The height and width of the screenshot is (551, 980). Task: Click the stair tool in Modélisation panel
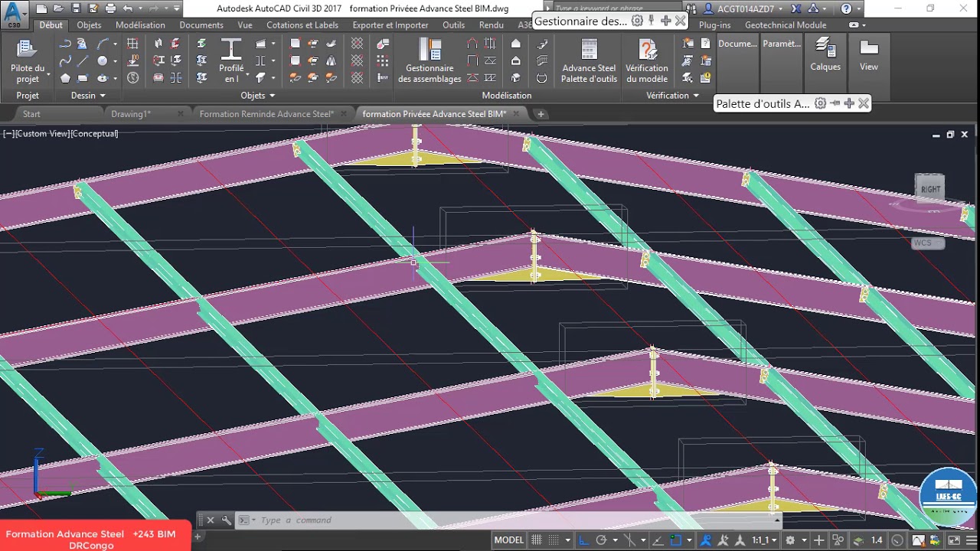(x=542, y=44)
